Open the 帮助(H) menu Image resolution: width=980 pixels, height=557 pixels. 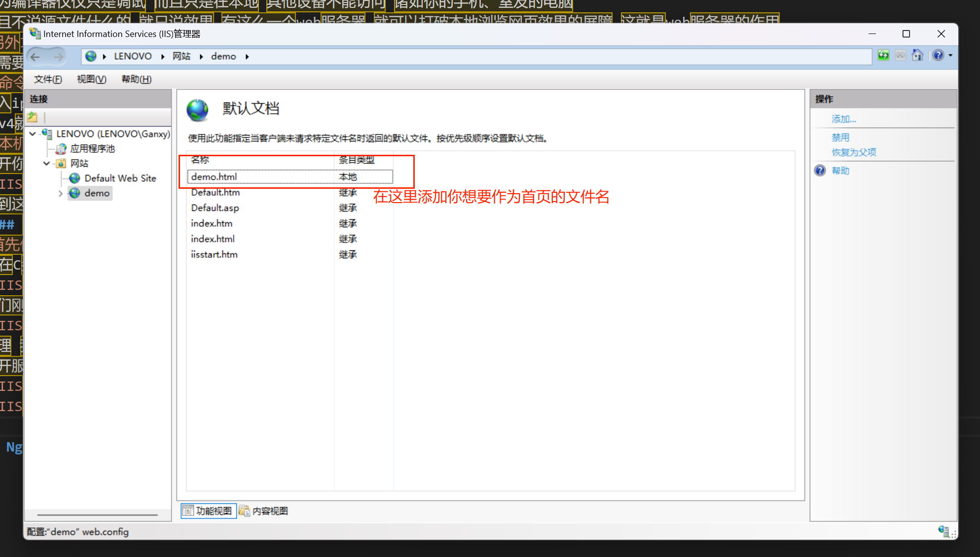tap(136, 79)
